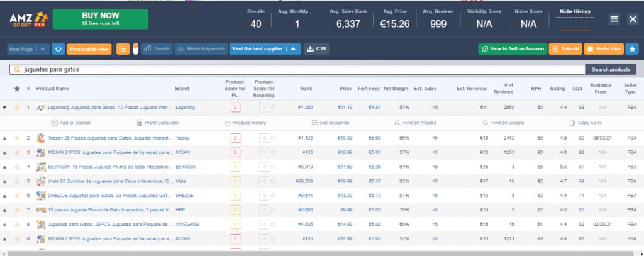Open the Trends chart
The image size is (644, 256).
[x=157, y=49]
